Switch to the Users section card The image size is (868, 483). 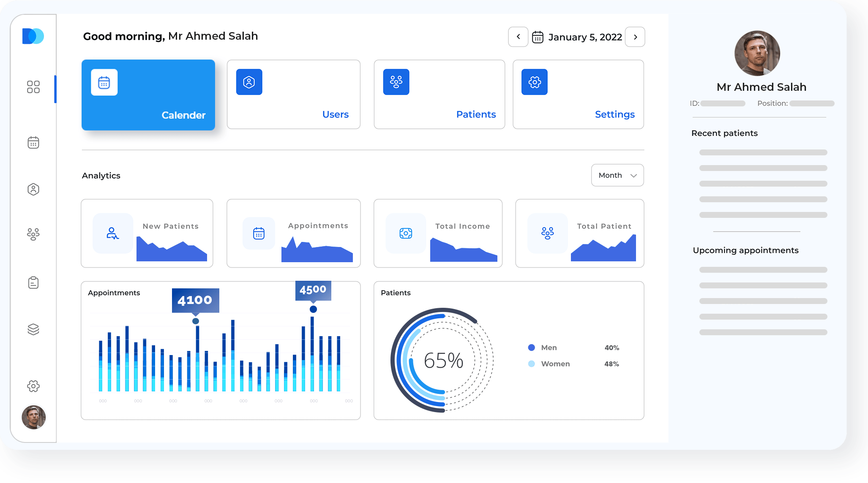coord(293,95)
